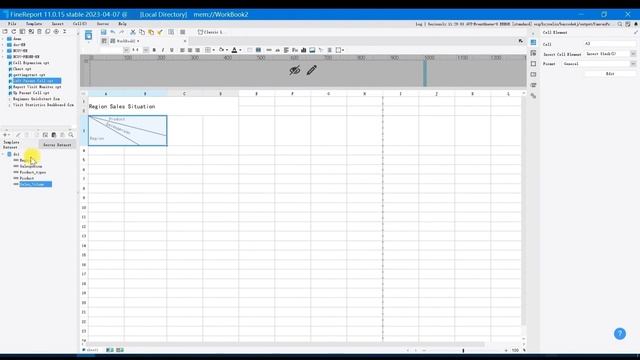
Task: Open the Template menu
Action: [x=34, y=24]
